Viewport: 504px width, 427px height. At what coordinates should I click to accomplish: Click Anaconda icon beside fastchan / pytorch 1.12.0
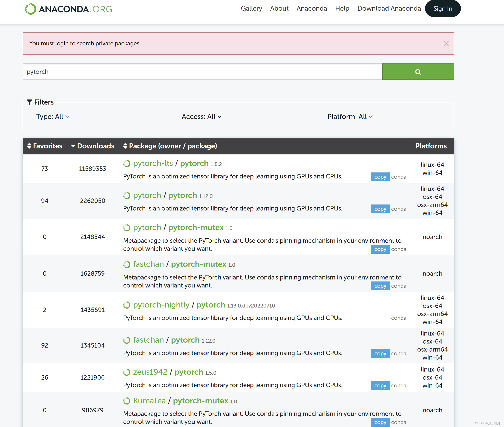click(x=127, y=340)
